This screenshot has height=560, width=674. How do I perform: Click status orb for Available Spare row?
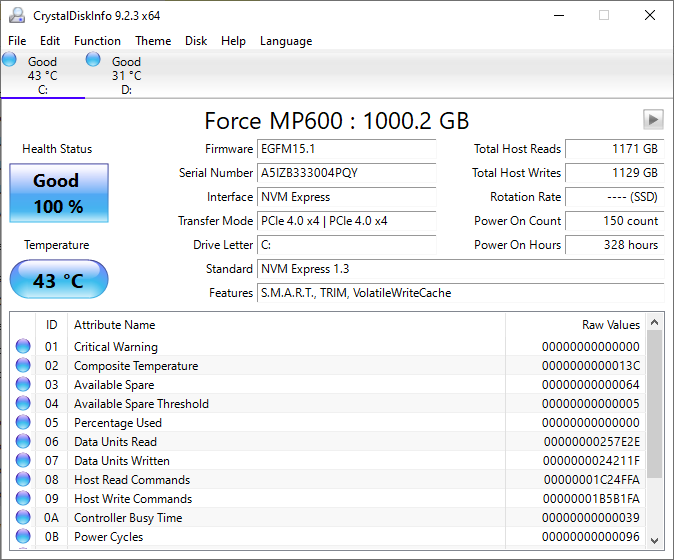[x=23, y=384]
